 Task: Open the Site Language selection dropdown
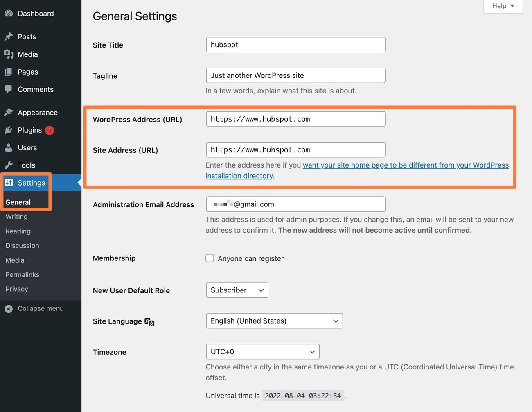(x=274, y=321)
